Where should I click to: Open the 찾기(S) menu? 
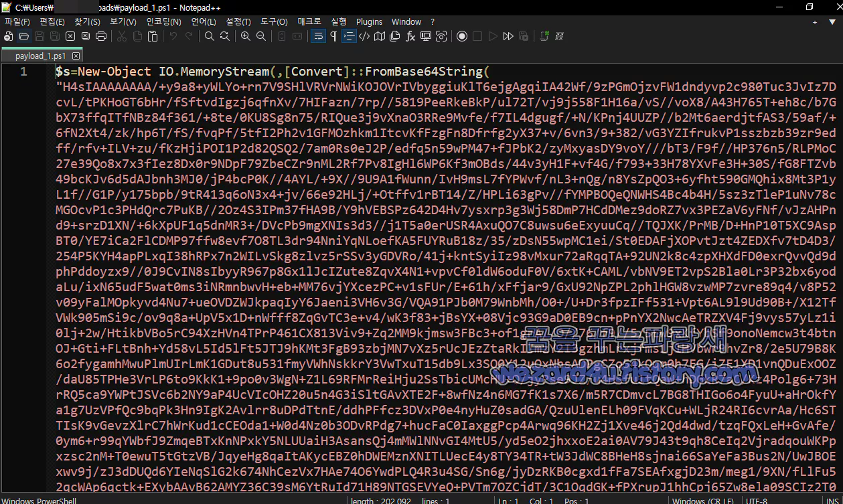tap(88, 21)
